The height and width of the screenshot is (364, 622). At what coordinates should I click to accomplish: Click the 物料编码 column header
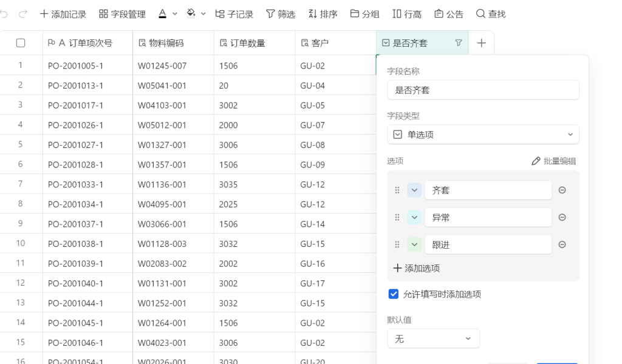[x=173, y=43]
